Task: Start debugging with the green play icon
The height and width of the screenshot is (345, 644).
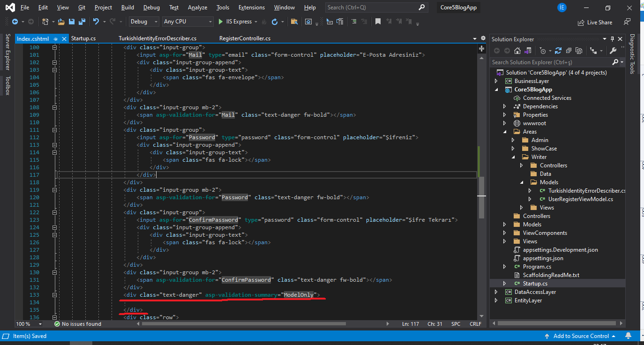Action: (x=221, y=22)
